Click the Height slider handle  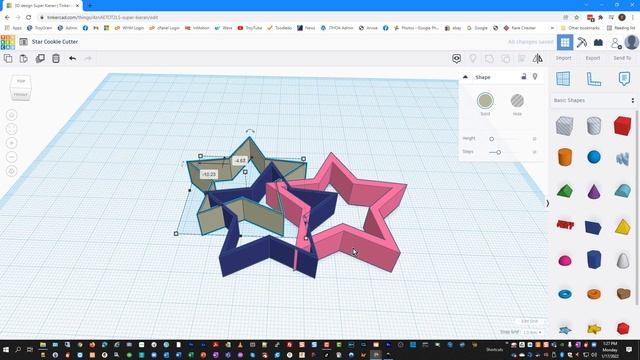click(491, 139)
